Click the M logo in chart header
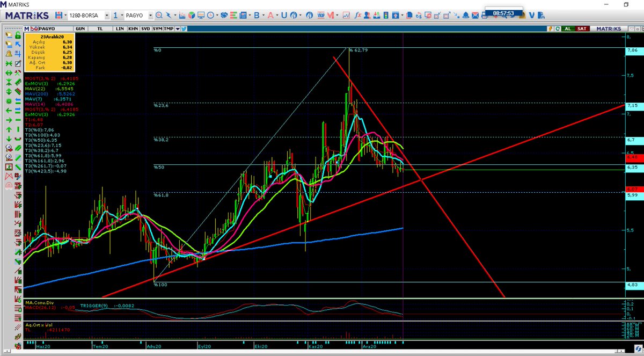This screenshot has width=644, height=356. click(26, 28)
